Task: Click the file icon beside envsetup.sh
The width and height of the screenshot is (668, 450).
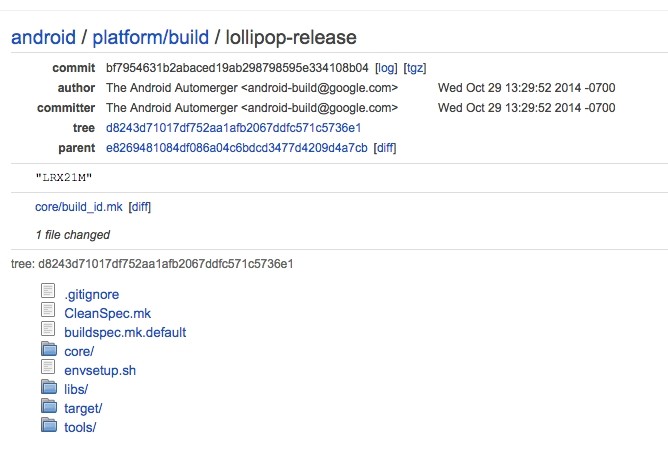Action: click(x=49, y=369)
